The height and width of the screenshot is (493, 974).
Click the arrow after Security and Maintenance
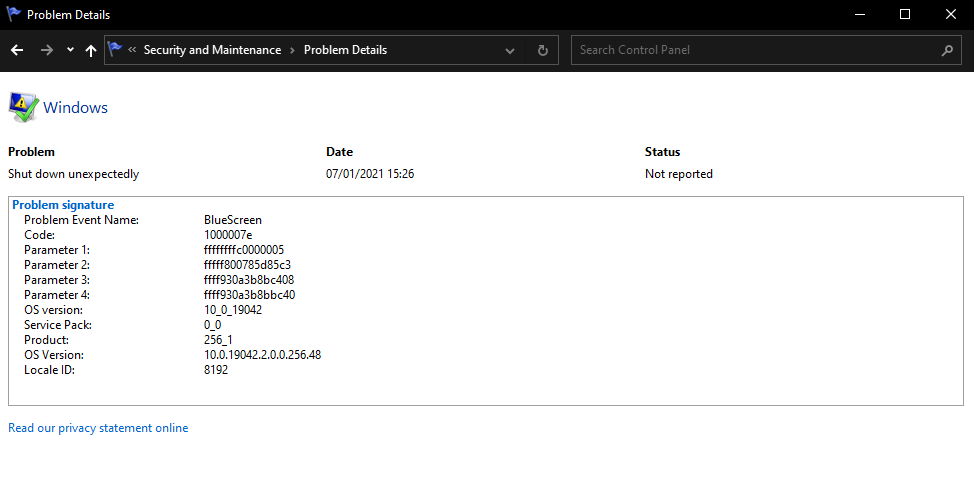[x=293, y=50]
